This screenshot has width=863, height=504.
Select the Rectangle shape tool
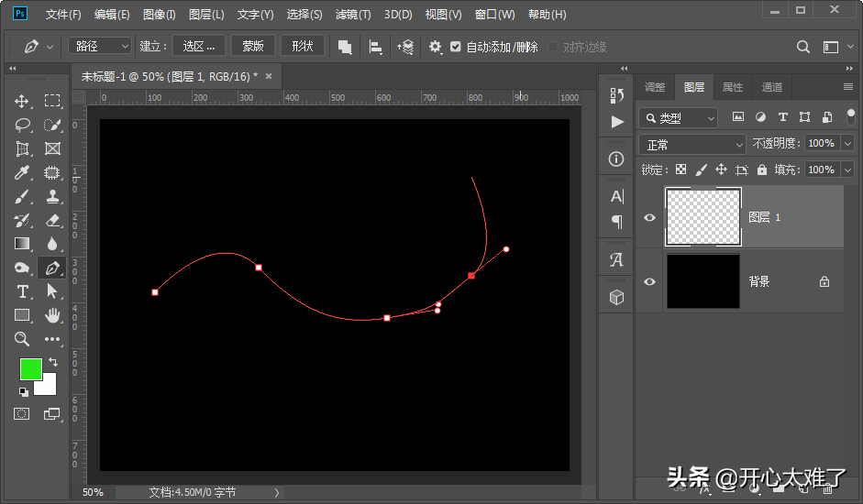(x=22, y=314)
